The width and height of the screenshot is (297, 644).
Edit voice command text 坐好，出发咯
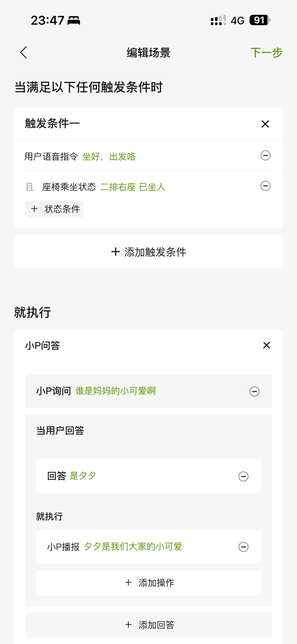(109, 157)
